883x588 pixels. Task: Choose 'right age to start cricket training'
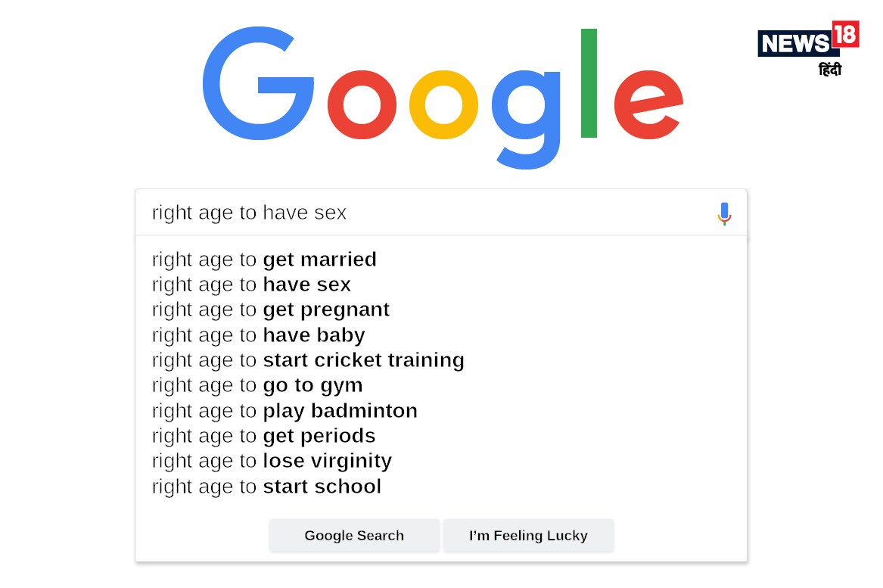(x=308, y=360)
